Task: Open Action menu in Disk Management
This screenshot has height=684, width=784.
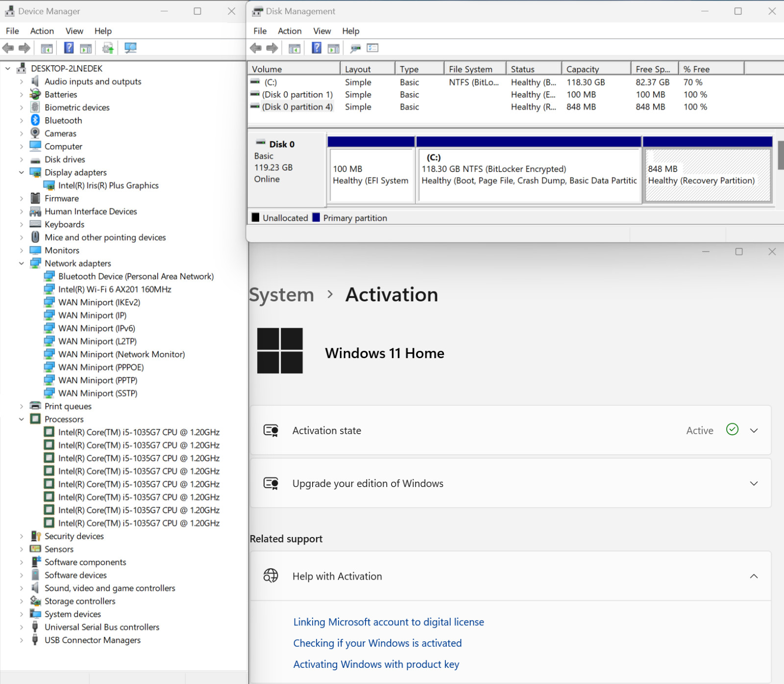Action: point(290,31)
